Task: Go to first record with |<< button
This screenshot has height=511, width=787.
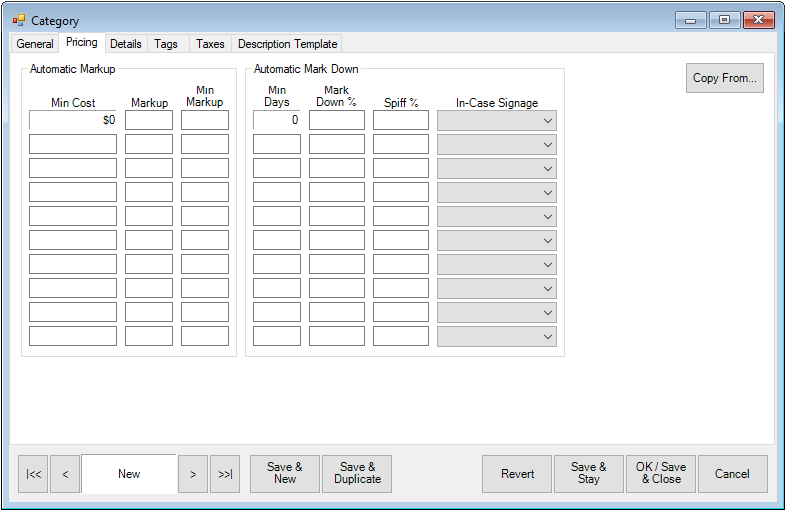Action: tap(33, 474)
